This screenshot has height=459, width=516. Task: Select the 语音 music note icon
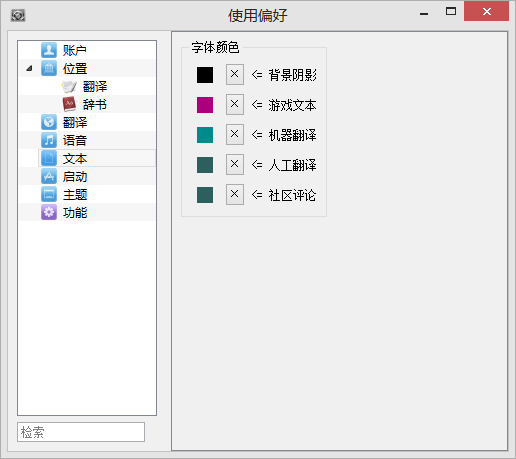pyautogui.click(x=49, y=140)
